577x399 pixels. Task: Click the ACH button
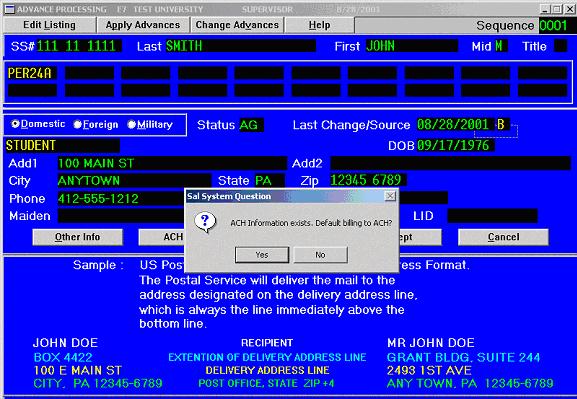162,237
